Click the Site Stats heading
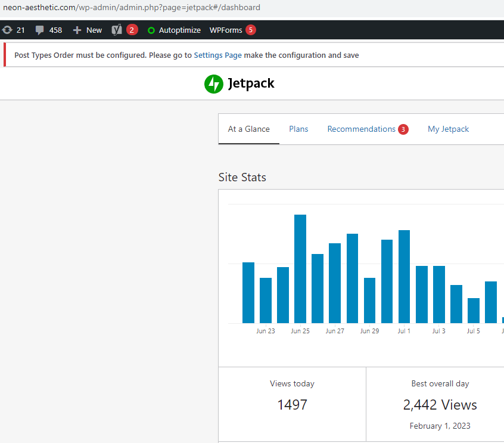The image size is (504, 443). pyautogui.click(x=242, y=177)
